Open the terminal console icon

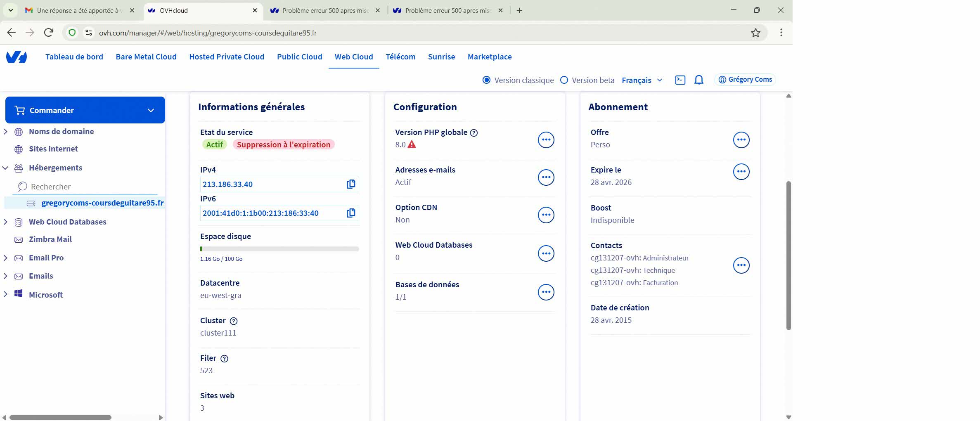[680, 80]
